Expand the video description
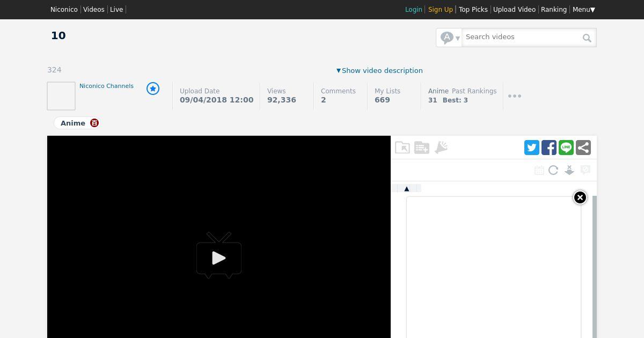 pos(379,70)
